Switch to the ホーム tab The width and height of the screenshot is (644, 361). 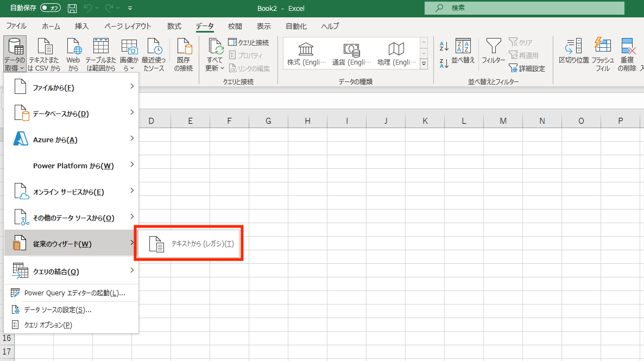(x=51, y=26)
